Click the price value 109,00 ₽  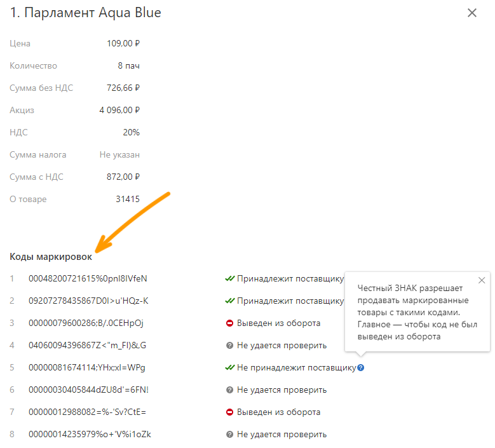123,43
